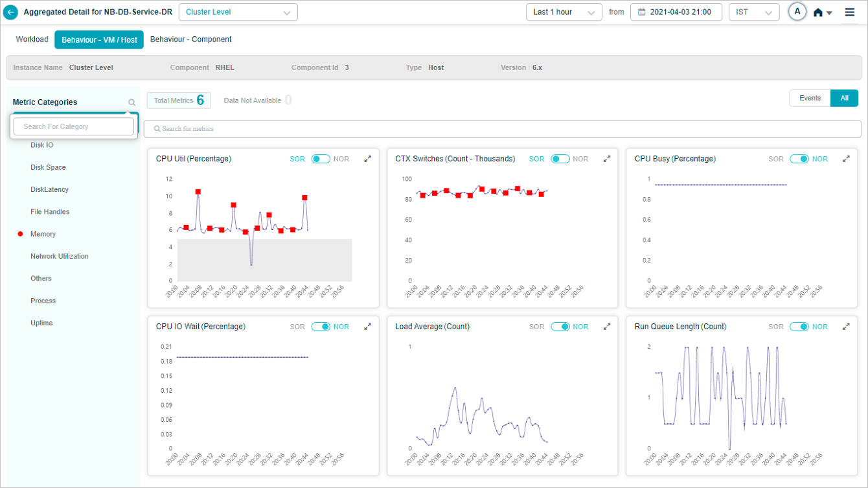
Task: Expand the CTX Switches chart fullscreen
Action: click(607, 159)
